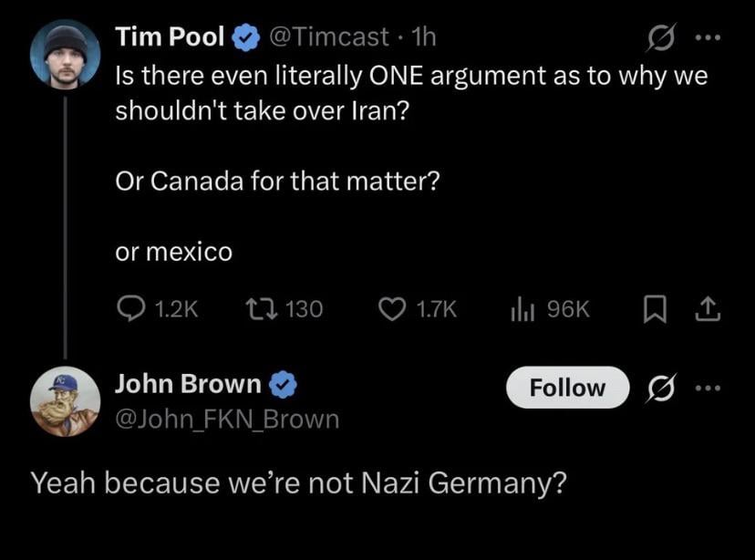This screenshot has height=560, width=755.
Task: Like Tim Pool's tweet
Action: tap(392, 309)
